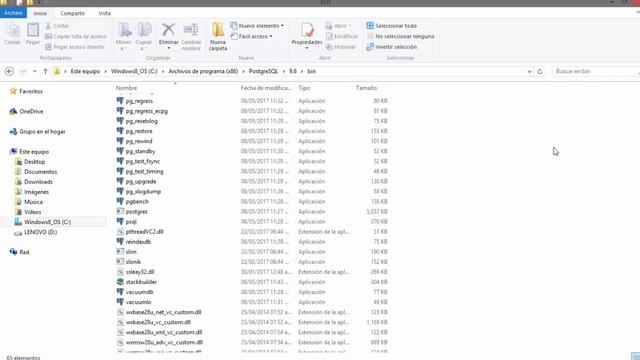This screenshot has width=640, height=360.
Task: Select the pg_upgrade file icon
Action: coord(120,181)
